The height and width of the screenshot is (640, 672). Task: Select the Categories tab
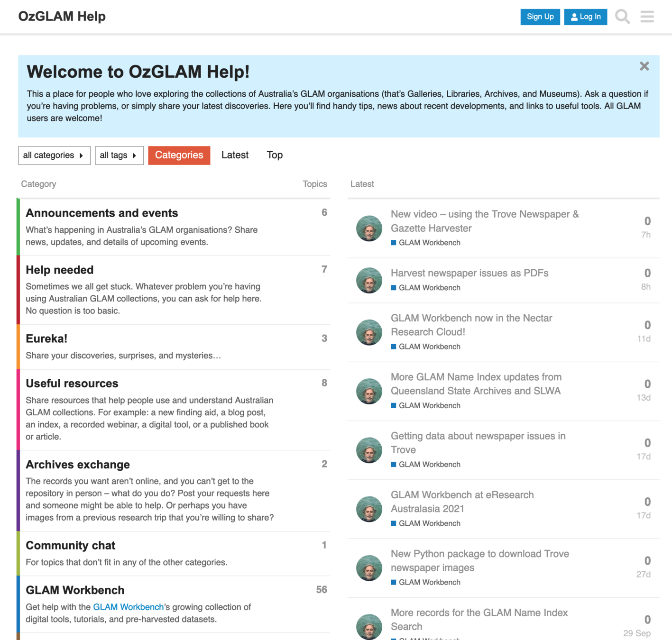[179, 155]
